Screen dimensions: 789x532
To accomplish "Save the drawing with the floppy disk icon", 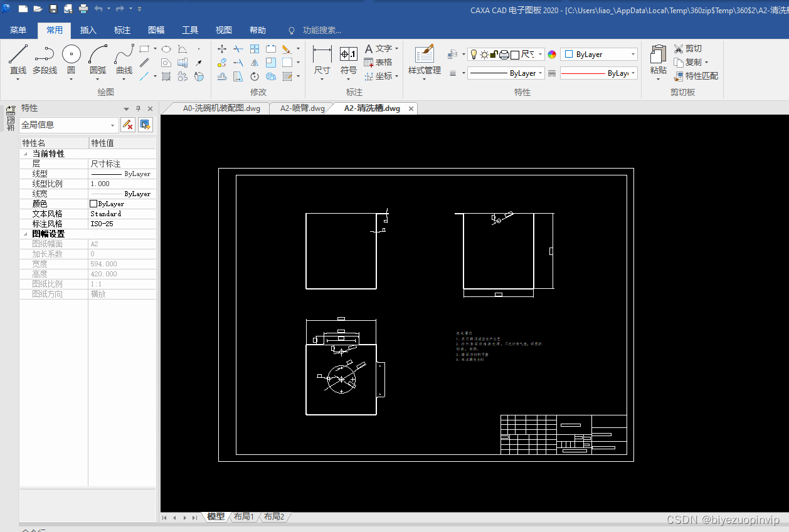I will (53, 9).
